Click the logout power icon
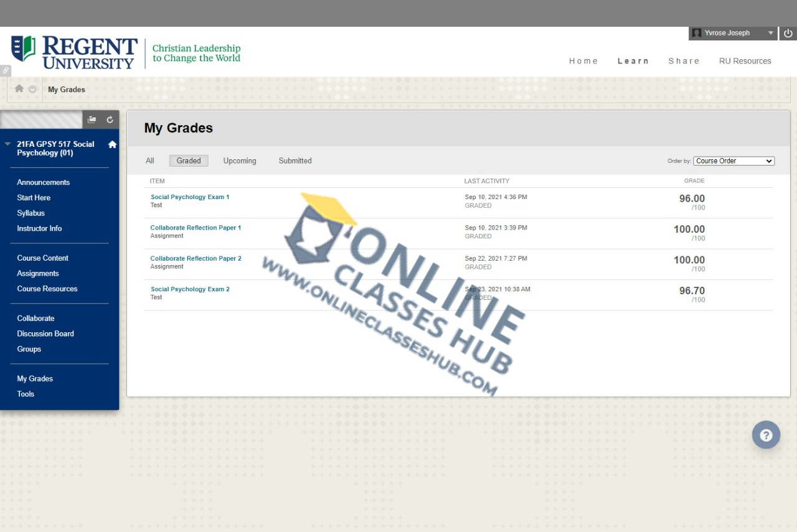The width and height of the screenshot is (797, 532). pos(788,34)
